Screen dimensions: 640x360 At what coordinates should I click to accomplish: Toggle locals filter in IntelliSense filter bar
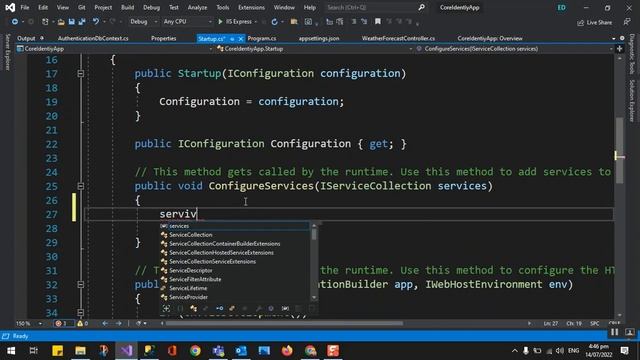pyautogui.click(x=285, y=309)
